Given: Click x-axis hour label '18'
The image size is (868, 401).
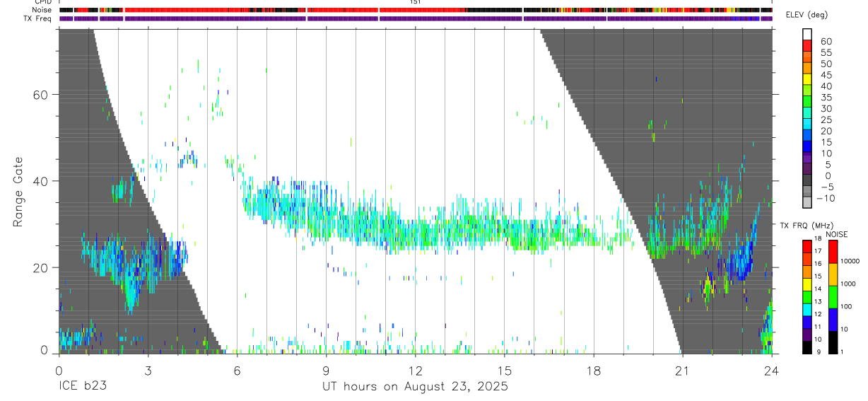Looking at the screenshot, I should pyautogui.click(x=594, y=370).
